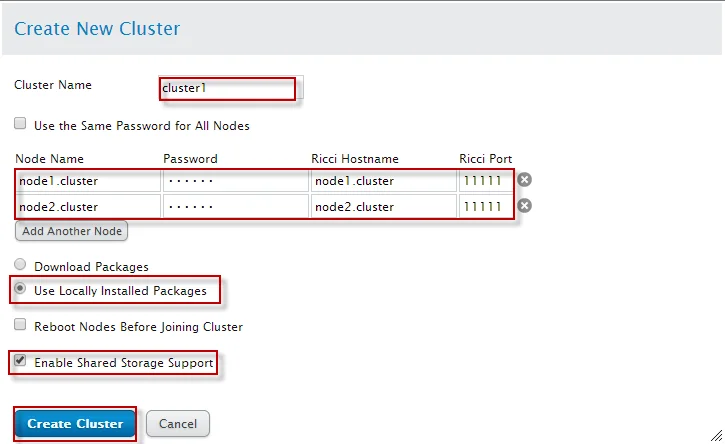The image size is (725, 444).
Task: Click the Ricci Hostname field for node2
Action: pos(382,207)
